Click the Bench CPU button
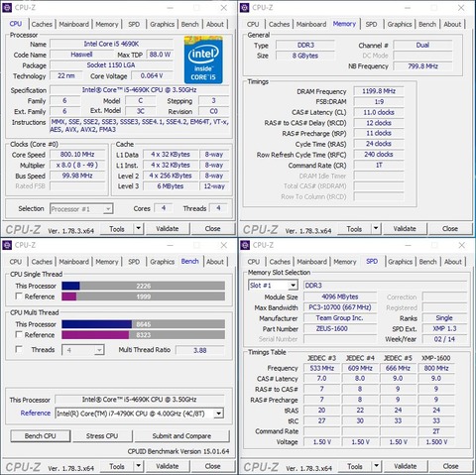The height and width of the screenshot is (475, 476). point(41,436)
